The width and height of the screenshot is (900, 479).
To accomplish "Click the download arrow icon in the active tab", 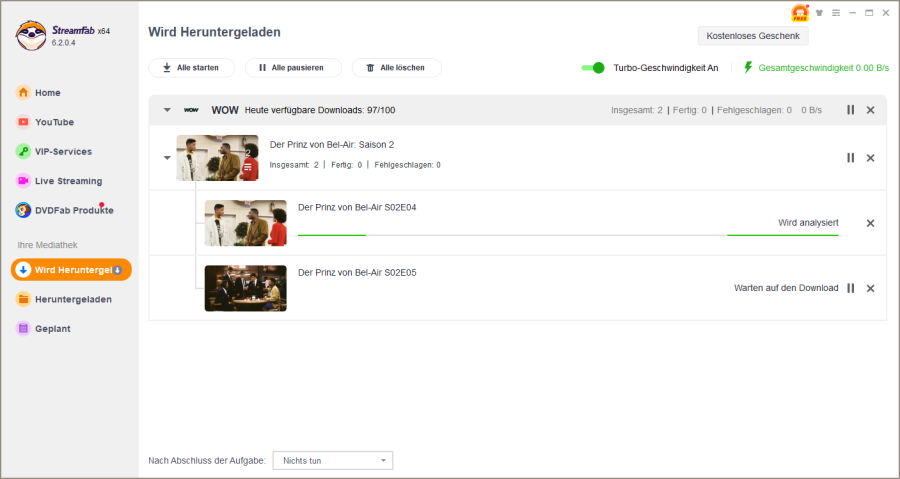I will tap(23, 270).
